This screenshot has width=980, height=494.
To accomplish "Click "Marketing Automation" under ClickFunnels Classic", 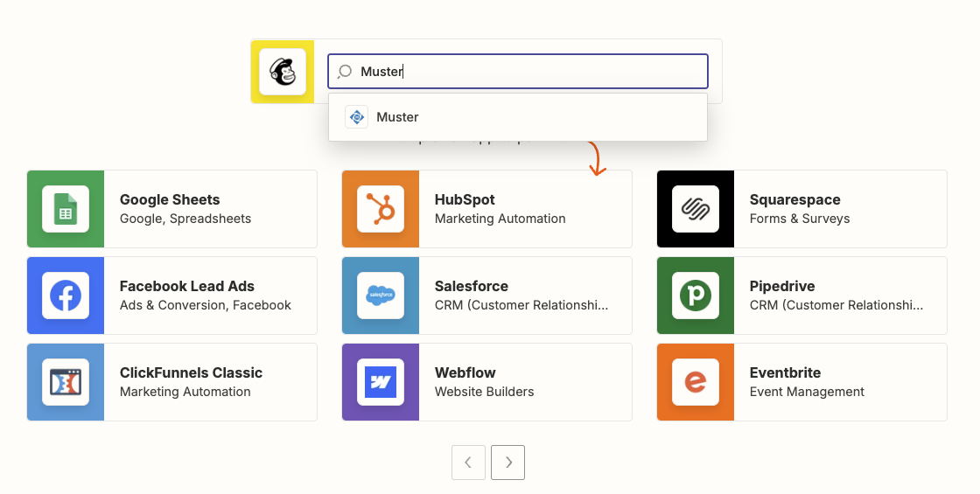I will (x=185, y=392).
